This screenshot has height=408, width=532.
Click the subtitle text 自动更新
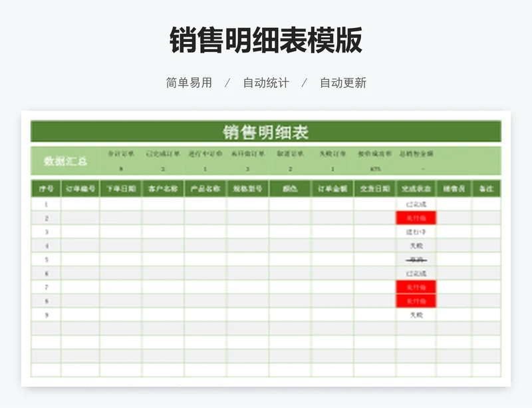343,83
